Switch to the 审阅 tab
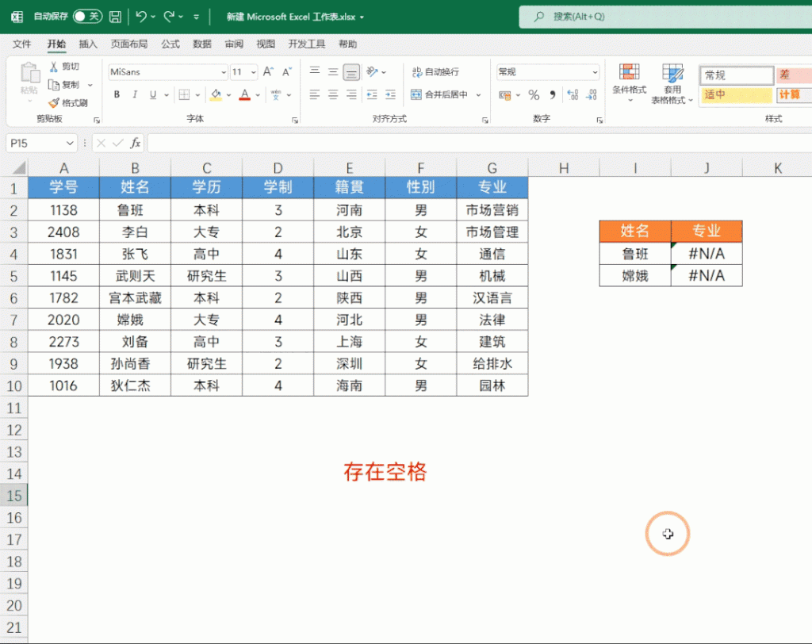Image resolution: width=812 pixels, height=644 pixels. (x=234, y=44)
